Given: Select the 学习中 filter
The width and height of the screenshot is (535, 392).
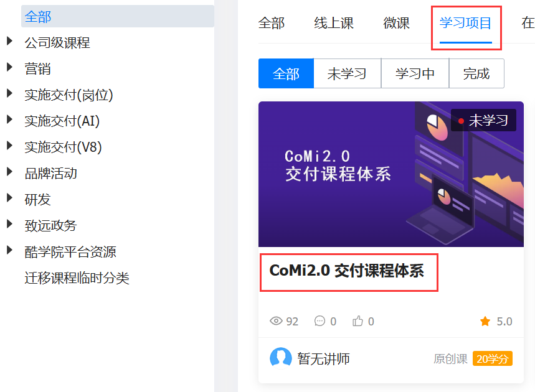Looking at the screenshot, I should [415, 73].
